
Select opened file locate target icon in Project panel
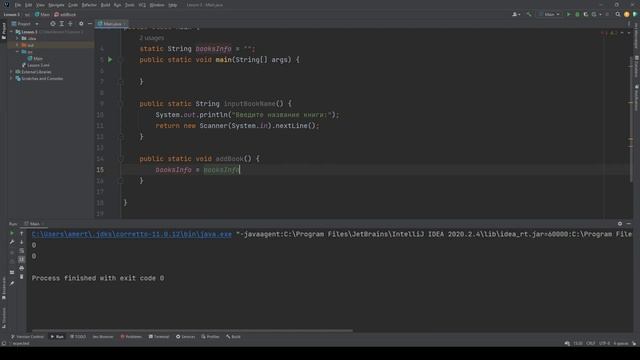(x=53, y=24)
